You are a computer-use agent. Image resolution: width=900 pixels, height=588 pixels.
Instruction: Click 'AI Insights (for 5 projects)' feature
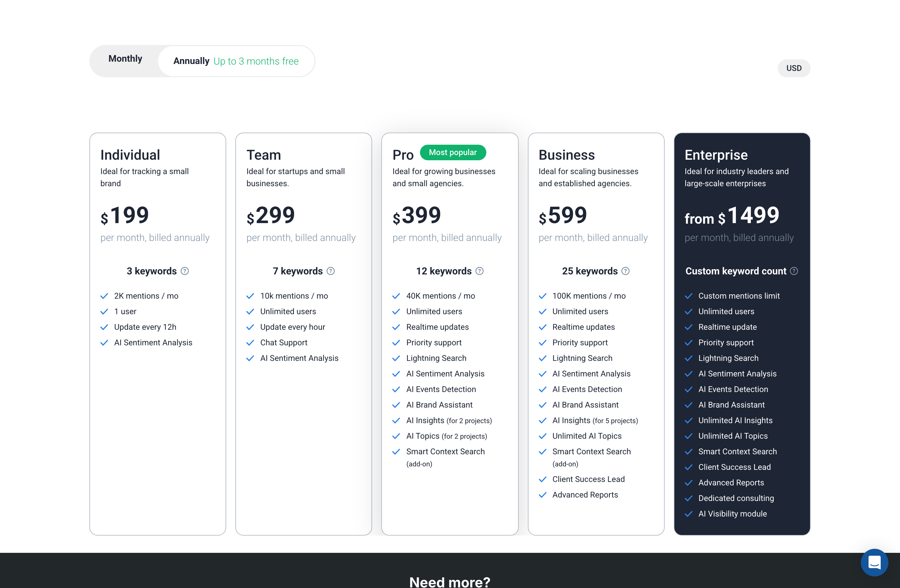[595, 420]
